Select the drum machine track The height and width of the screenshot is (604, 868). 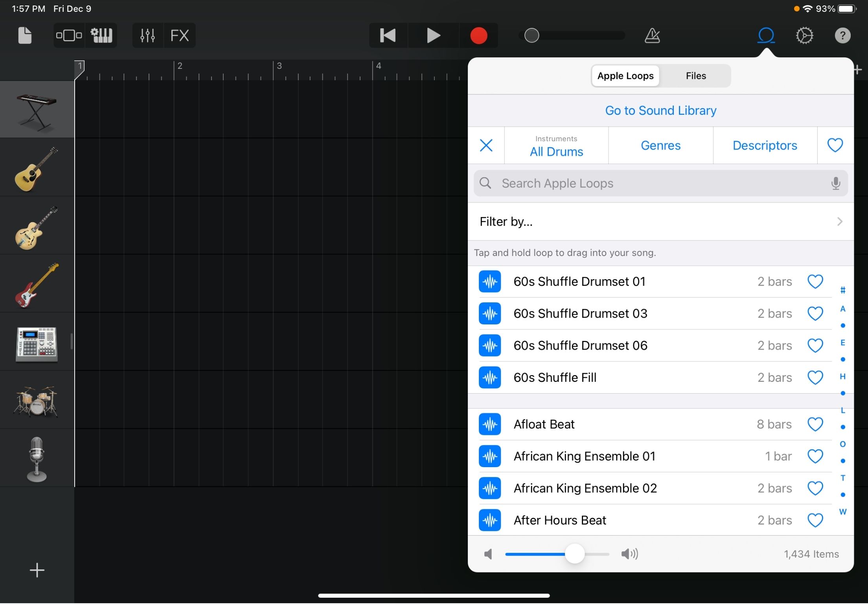37,344
